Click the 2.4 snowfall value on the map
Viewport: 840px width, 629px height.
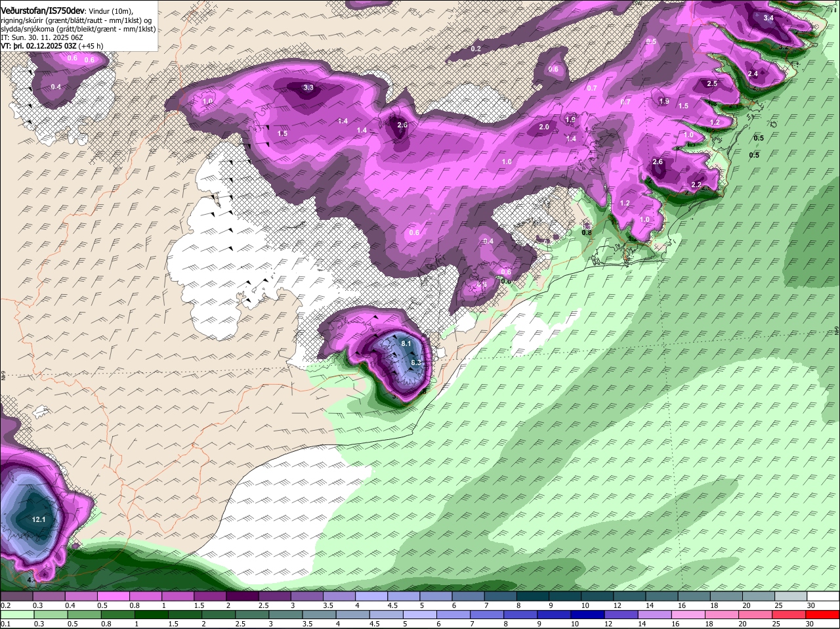tap(753, 74)
